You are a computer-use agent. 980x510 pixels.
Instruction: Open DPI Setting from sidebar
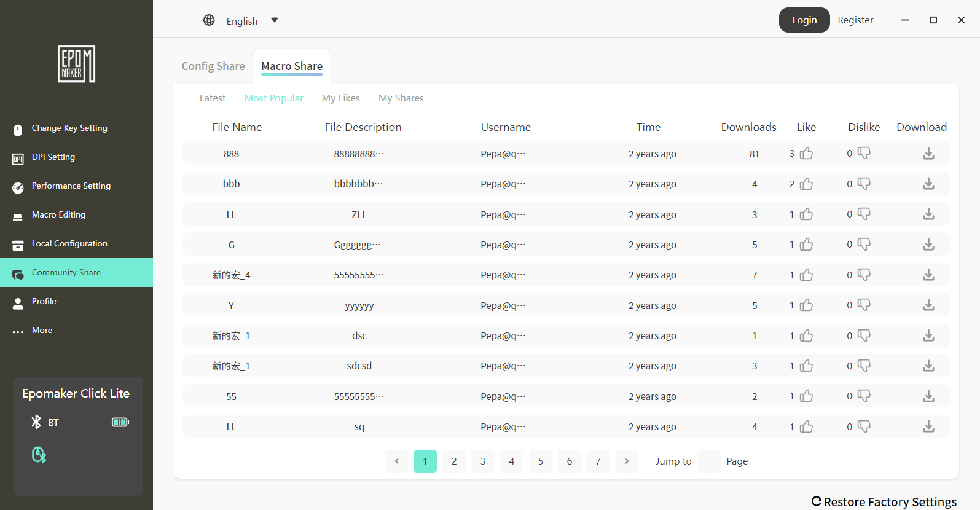pyautogui.click(x=53, y=157)
